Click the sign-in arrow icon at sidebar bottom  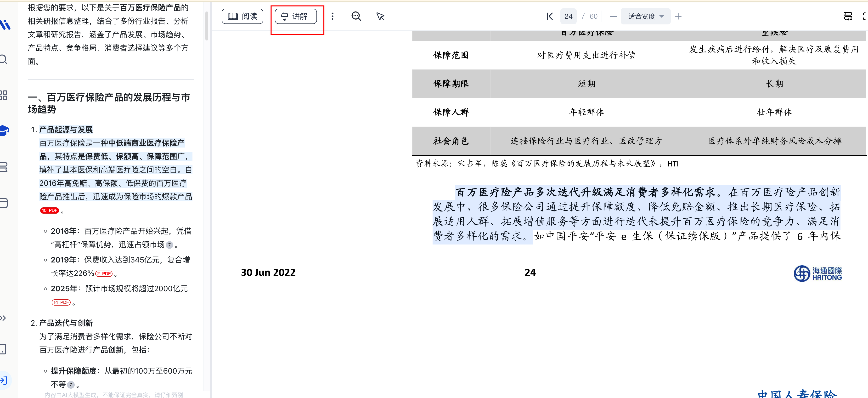4,380
